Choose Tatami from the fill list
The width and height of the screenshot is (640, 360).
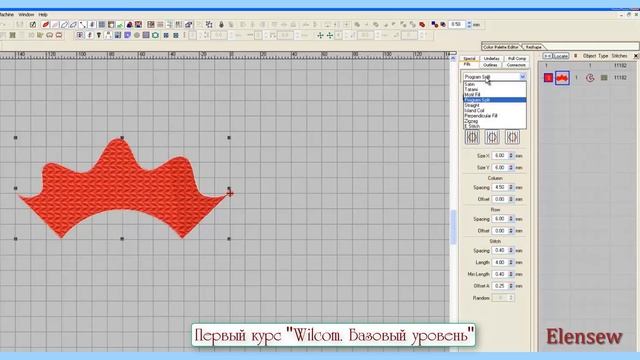(x=495, y=89)
